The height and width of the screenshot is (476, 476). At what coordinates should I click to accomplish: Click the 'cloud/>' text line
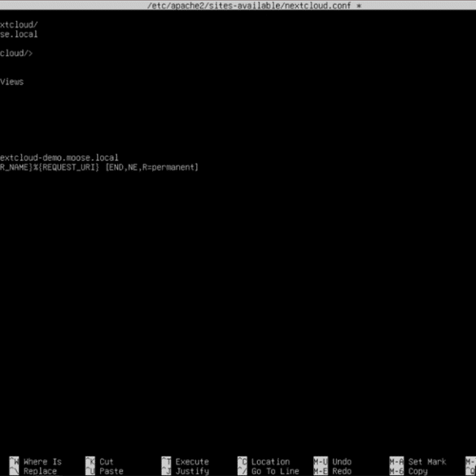[16, 53]
